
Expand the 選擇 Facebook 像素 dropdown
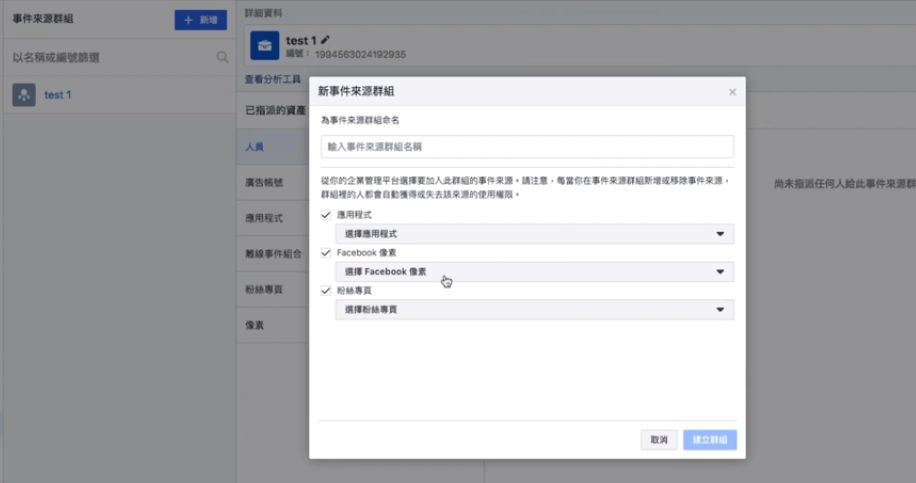tap(534, 272)
